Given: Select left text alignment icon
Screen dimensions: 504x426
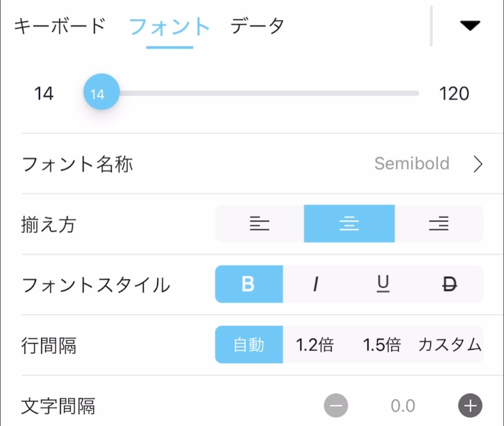Looking at the screenshot, I should click(259, 224).
